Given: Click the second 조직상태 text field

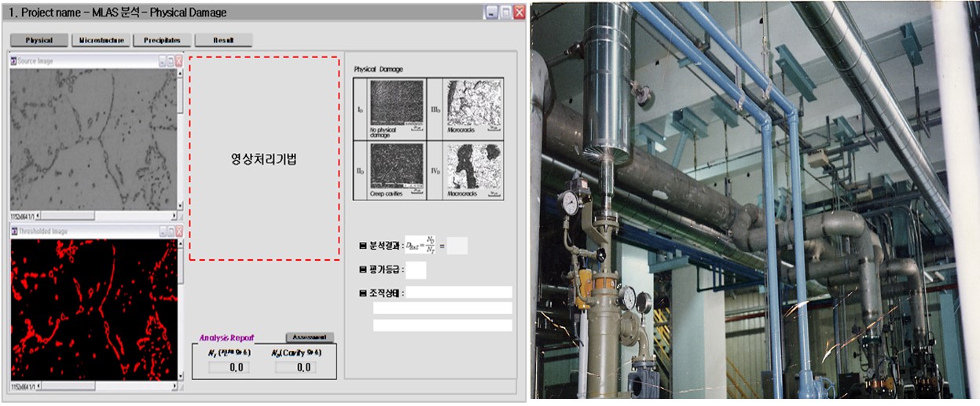Looking at the screenshot, I should (x=442, y=308).
